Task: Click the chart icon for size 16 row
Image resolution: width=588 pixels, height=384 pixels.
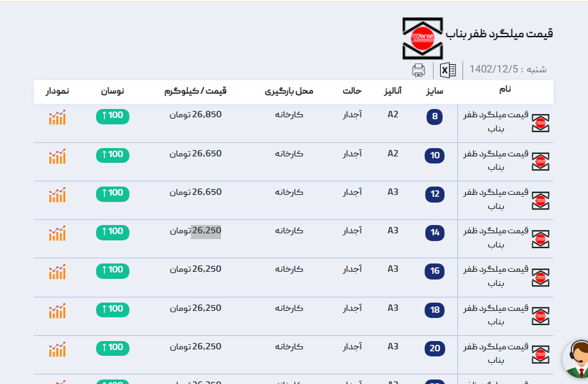Action: 57,272
